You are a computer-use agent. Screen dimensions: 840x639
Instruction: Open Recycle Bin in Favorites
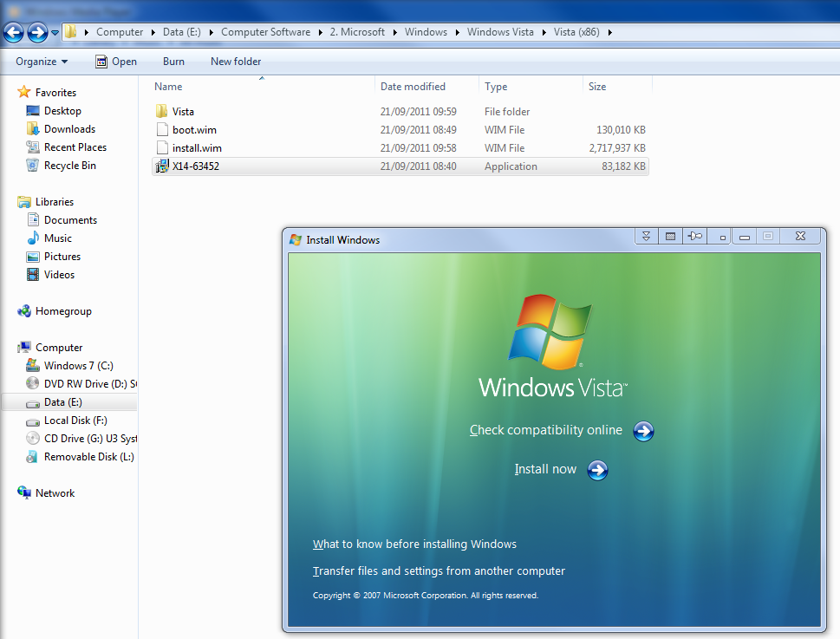[69, 166]
